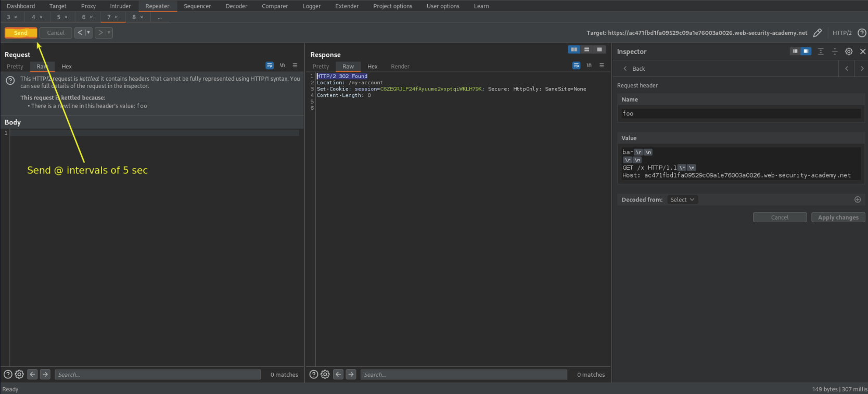Viewport: 868px width, 394px height.
Task: Collapse all Inspector sections
Action: [x=835, y=52]
